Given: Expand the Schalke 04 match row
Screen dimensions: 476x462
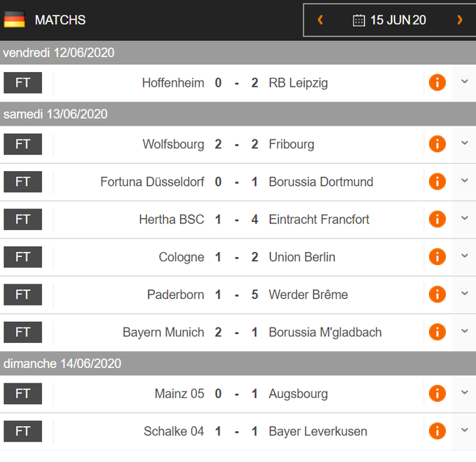Looking at the screenshot, I should [x=464, y=430].
